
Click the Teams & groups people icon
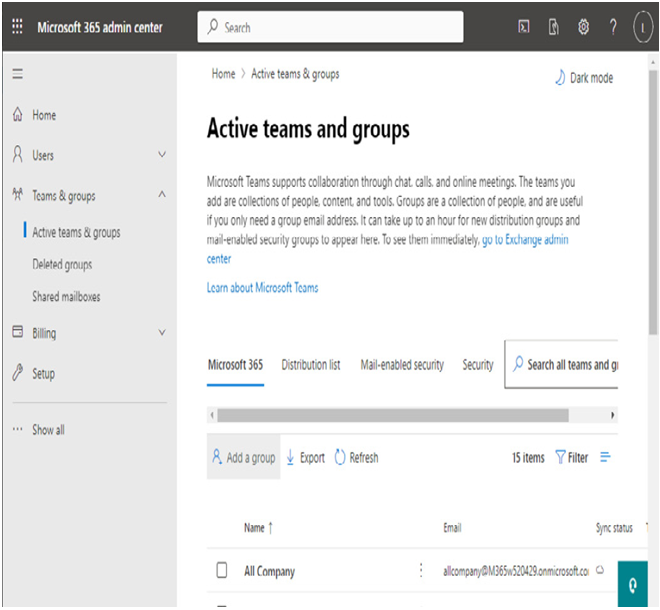18,194
